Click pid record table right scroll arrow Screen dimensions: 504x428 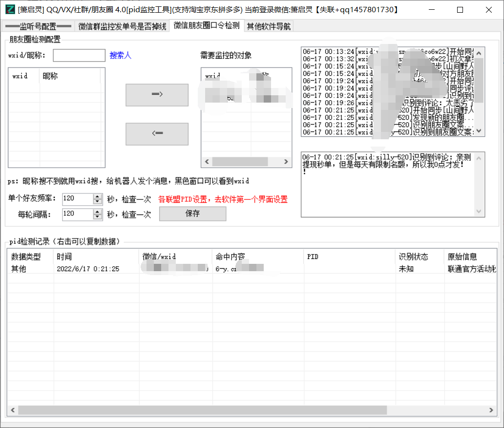coord(491,410)
